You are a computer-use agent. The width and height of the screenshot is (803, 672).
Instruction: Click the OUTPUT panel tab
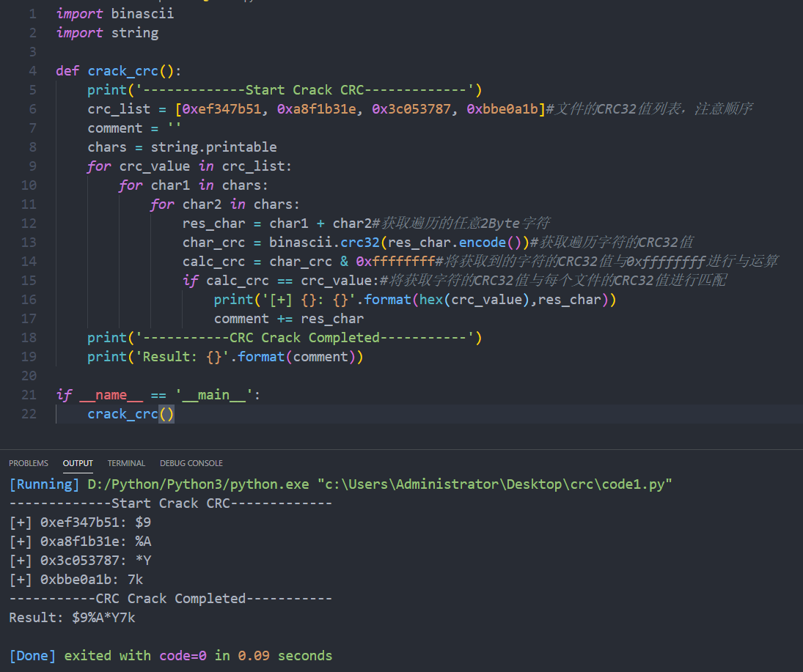[78, 462]
